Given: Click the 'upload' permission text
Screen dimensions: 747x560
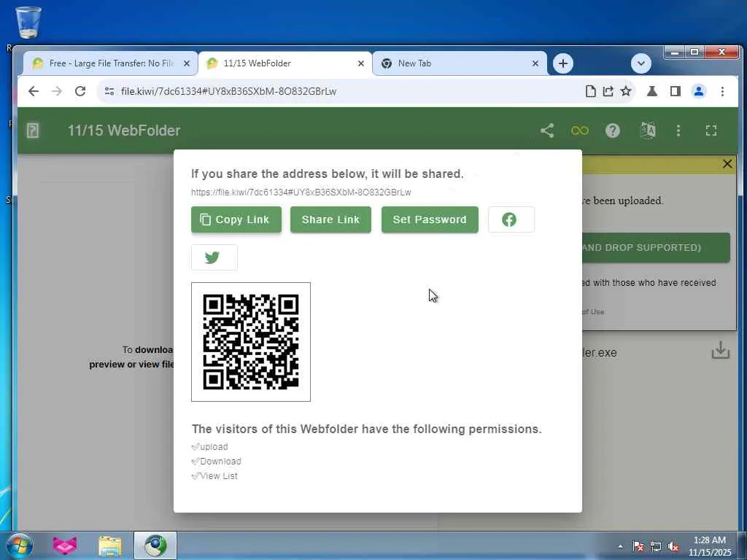Looking at the screenshot, I should [214, 447].
